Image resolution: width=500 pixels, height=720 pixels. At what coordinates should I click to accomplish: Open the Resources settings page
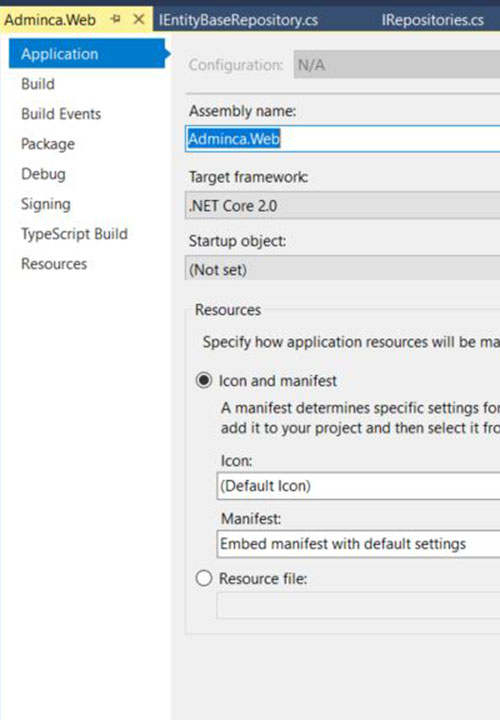54,264
